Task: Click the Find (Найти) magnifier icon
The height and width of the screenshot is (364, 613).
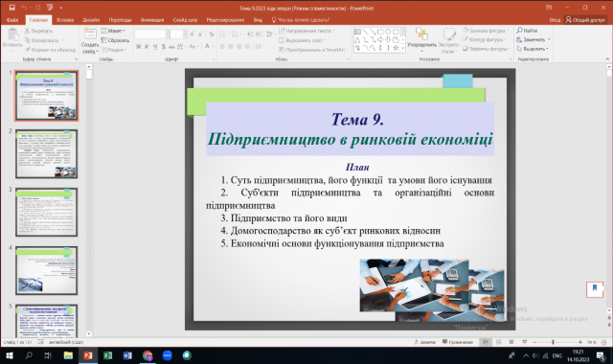Action: [x=520, y=30]
